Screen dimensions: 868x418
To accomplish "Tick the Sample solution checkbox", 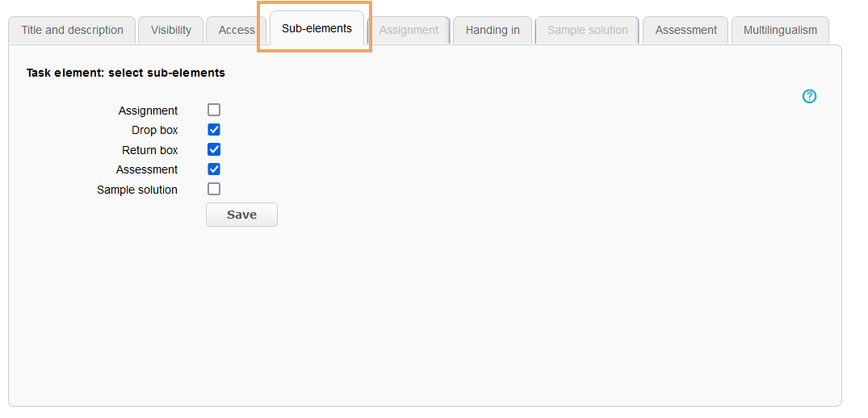I will tap(214, 189).
